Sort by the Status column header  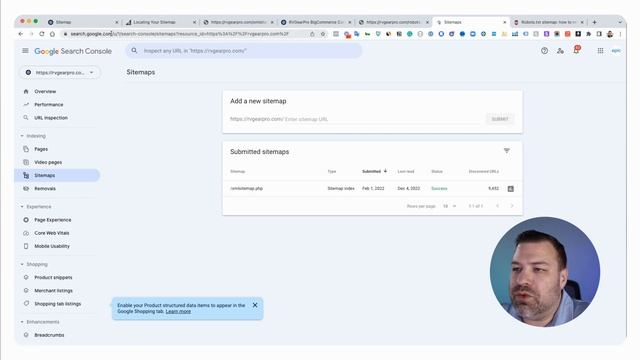point(437,171)
